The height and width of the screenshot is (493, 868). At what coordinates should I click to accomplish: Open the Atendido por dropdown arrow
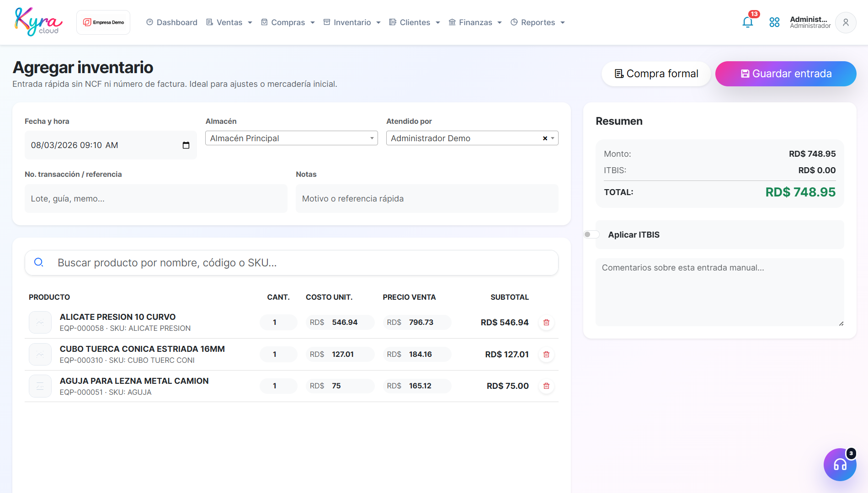click(553, 138)
